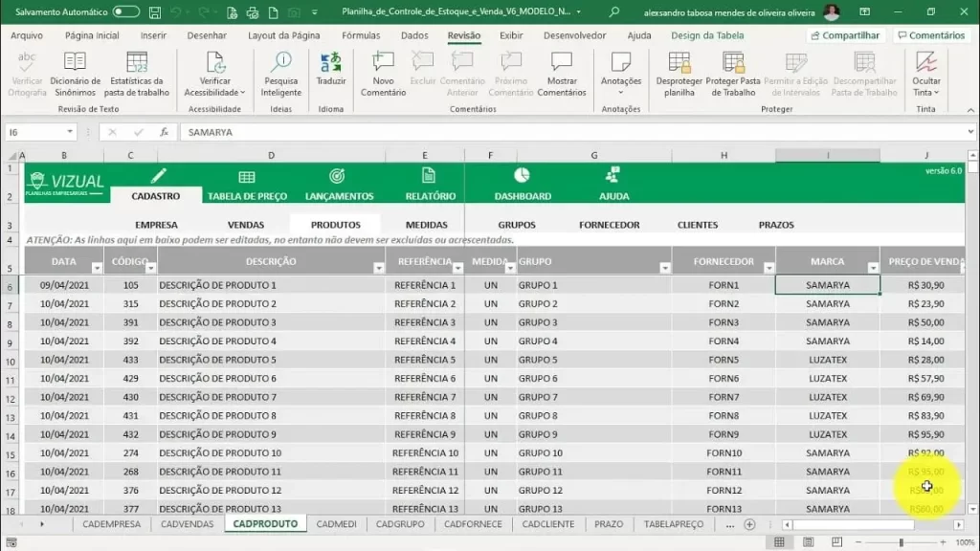Screen dimensions: 980x551
Task: Open the DESCRIÇÃO column filter dropdown
Action: point(378,268)
